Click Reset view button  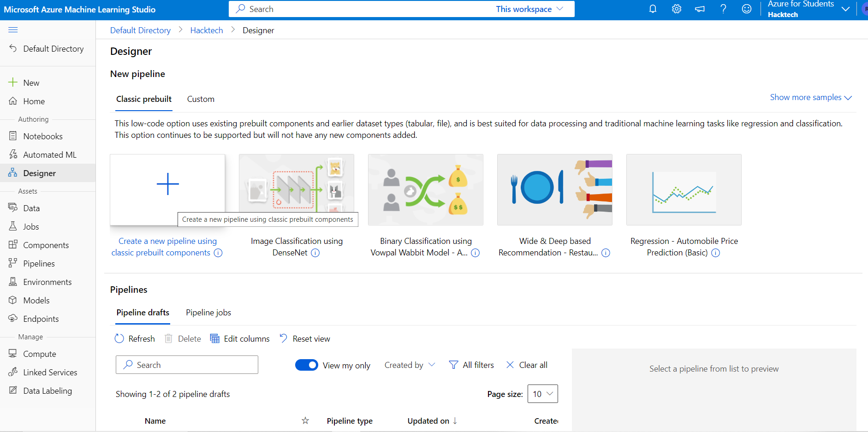(x=305, y=339)
